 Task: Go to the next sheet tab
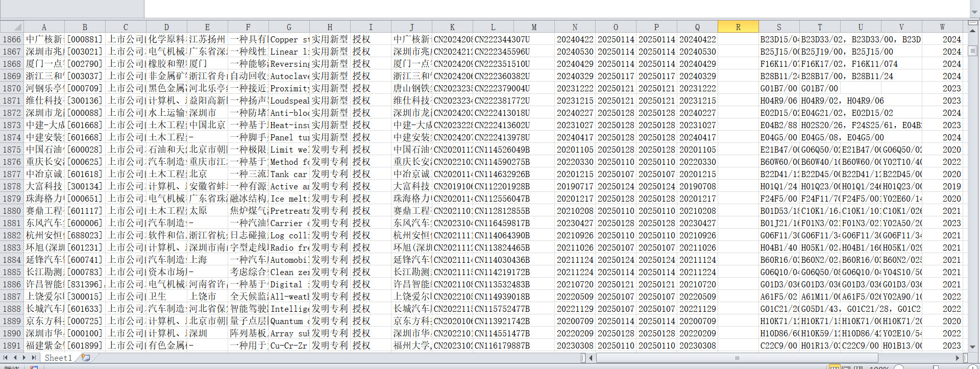[25, 358]
